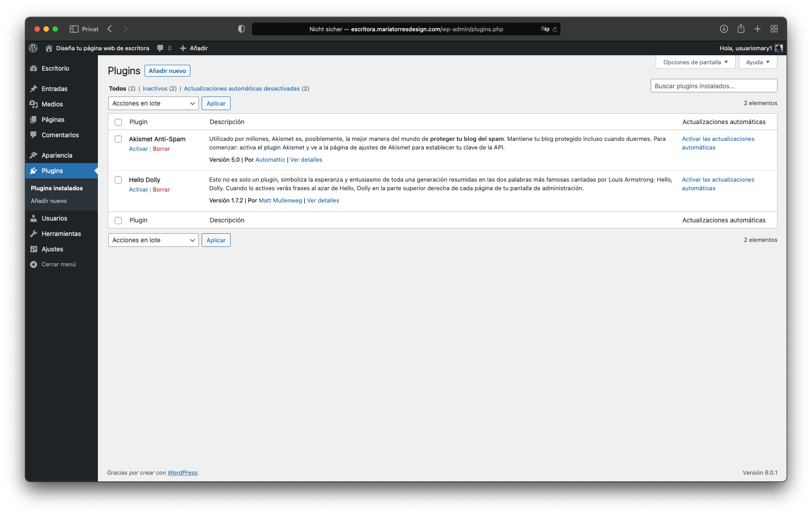
Task: Open the Automattic author link
Action: [x=271, y=159]
